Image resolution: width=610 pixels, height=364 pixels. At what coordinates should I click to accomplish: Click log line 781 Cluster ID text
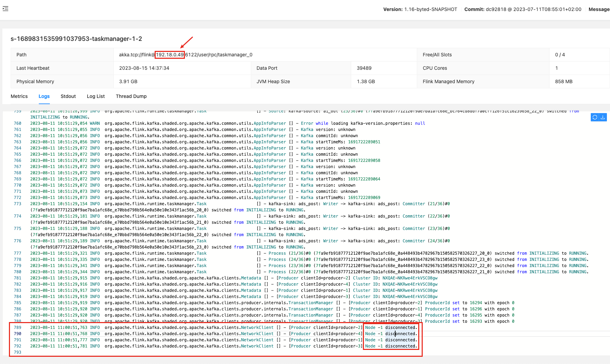395,278
